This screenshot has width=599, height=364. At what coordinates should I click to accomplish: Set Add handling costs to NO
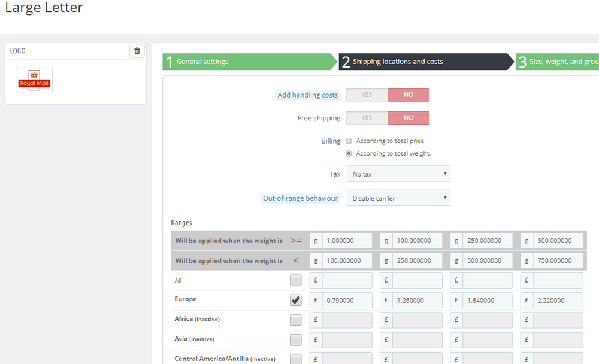[x=409, y=95]
